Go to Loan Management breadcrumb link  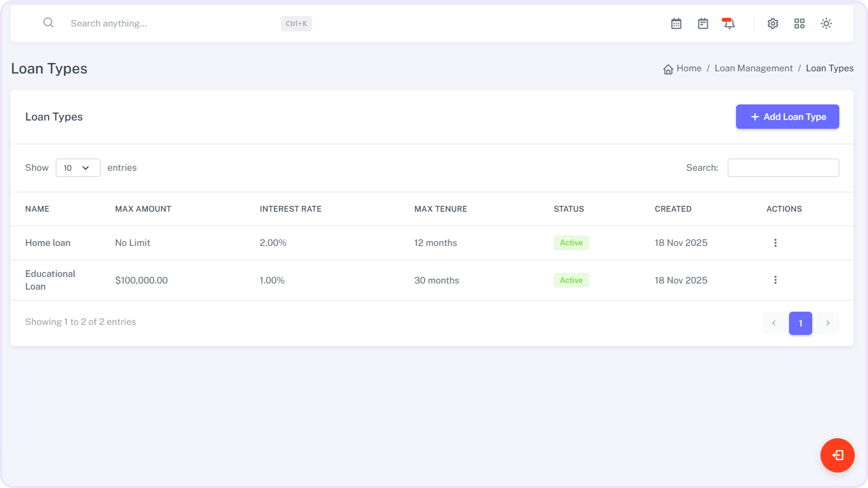click(753, 69)
